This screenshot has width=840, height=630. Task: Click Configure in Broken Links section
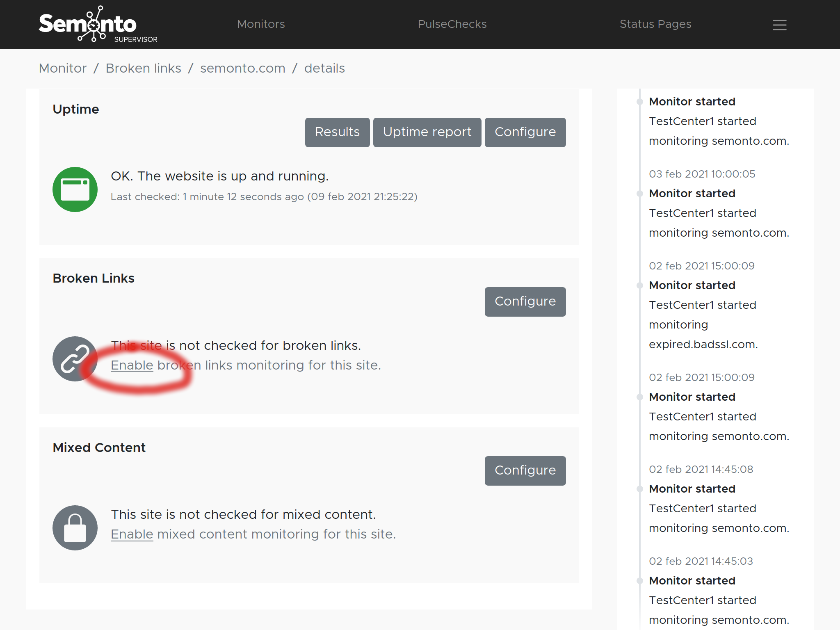click(x=525, y=301)
